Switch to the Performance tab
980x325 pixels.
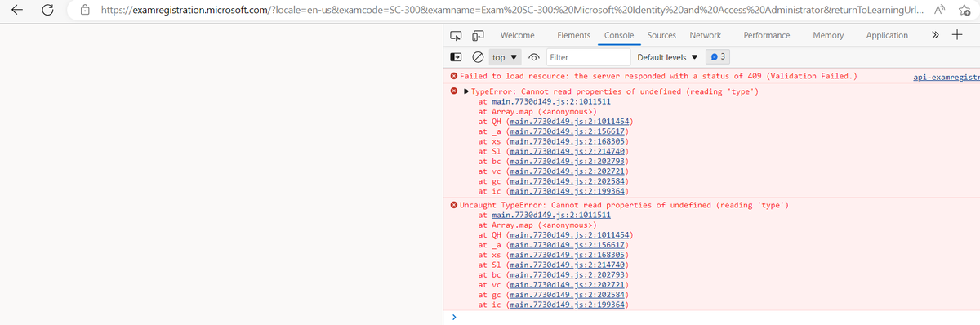click(x=767, y=35)
